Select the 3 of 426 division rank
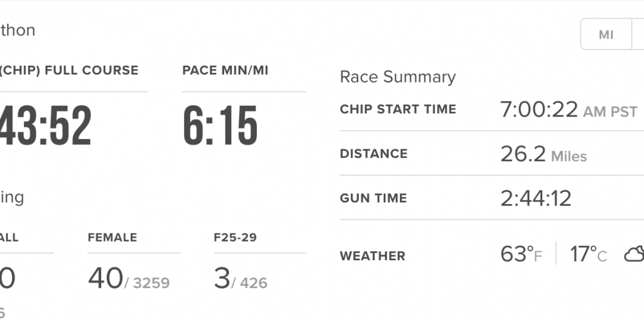 point(240,279)
